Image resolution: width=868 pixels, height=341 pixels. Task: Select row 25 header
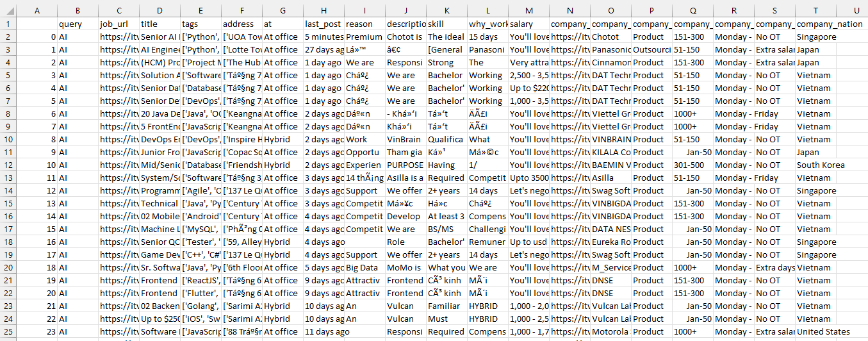(x=8, y=331)
